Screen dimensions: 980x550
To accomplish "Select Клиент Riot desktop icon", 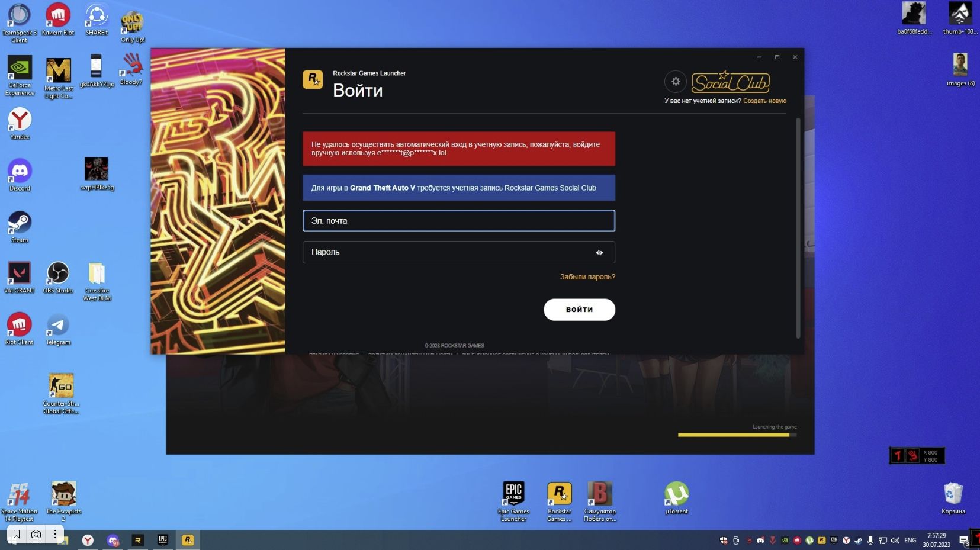I will click(58, 20).
